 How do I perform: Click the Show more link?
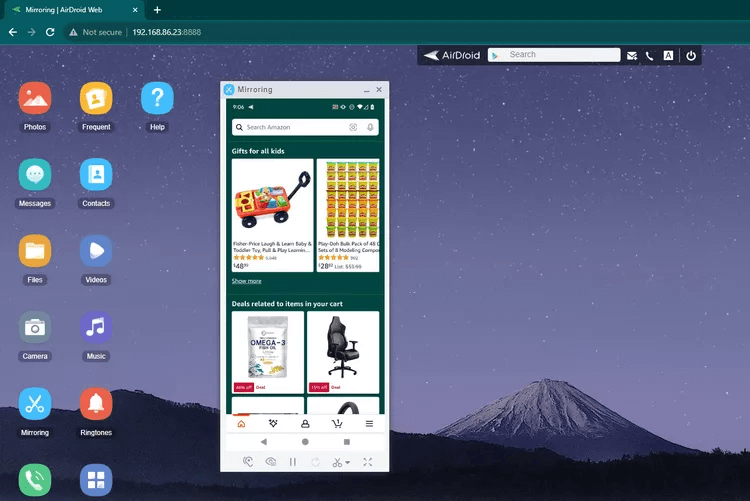[x=246, y=281]
